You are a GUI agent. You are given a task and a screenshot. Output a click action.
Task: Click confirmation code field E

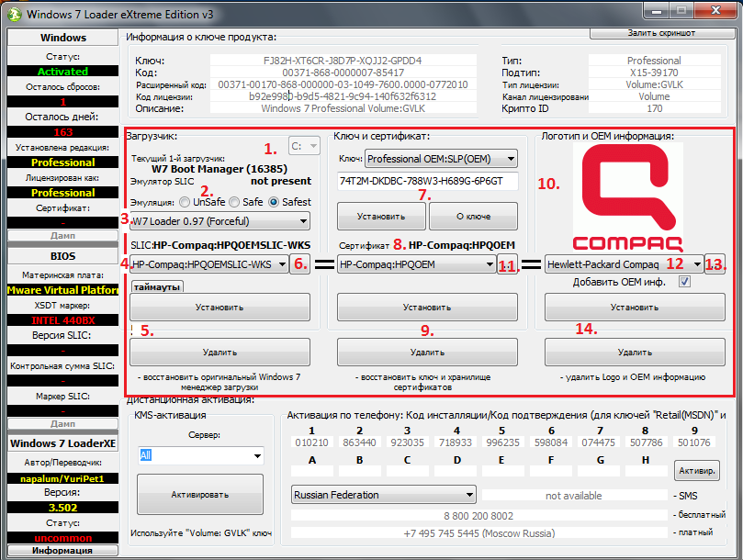click(503, 471)
